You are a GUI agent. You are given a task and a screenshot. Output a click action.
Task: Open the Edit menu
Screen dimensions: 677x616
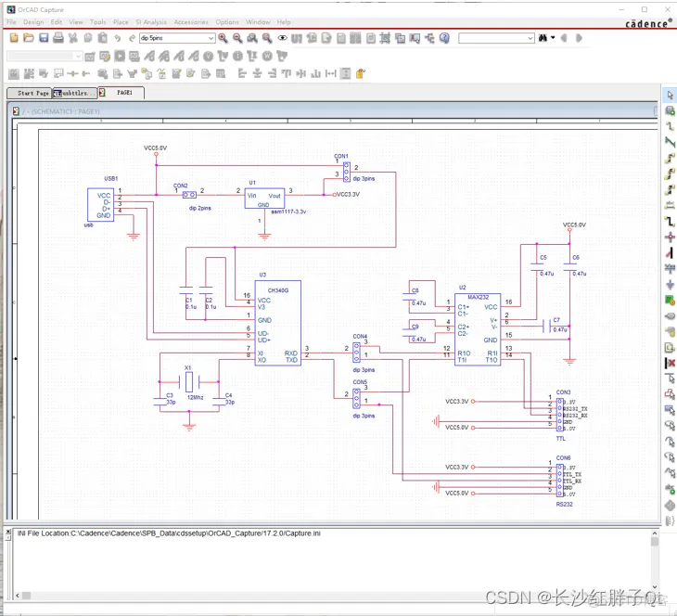click(57, 22)
